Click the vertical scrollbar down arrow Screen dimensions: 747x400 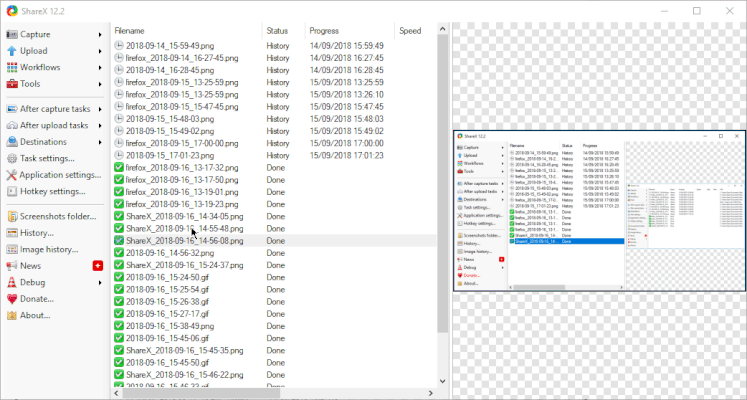coord(443,381)
